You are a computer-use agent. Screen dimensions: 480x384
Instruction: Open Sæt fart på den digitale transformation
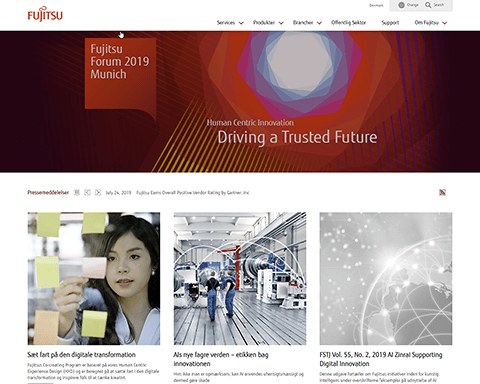pos(81,355)
